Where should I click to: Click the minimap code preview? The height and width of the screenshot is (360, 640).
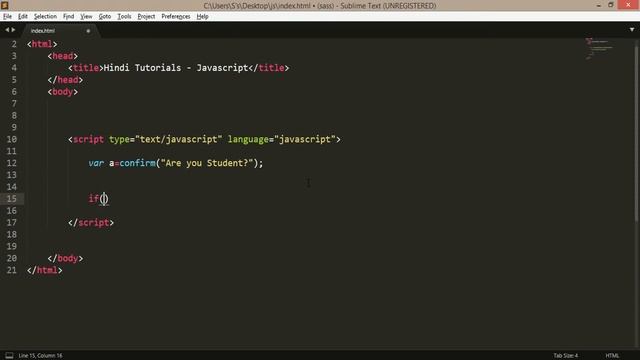point(599,49)
